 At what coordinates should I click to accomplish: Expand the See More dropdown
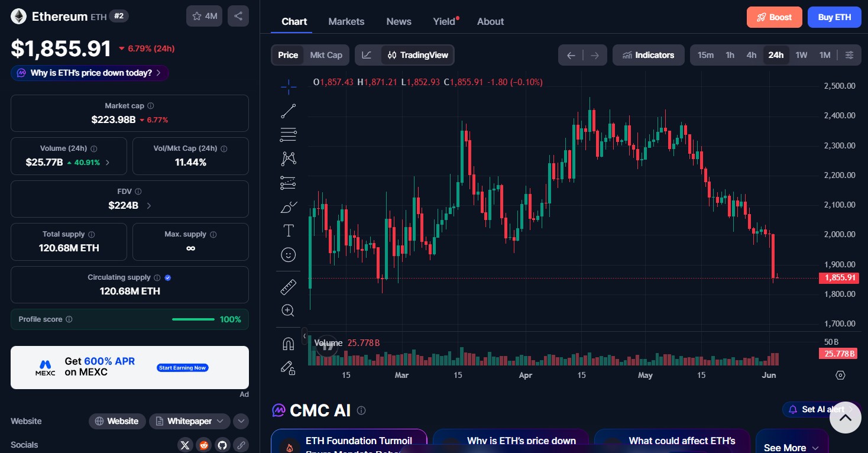(x=791, y=448)
